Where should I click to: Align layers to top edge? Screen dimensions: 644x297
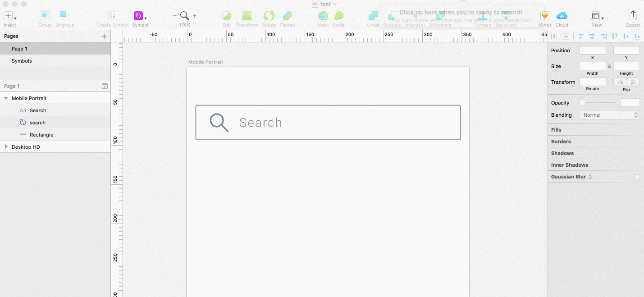615,36
